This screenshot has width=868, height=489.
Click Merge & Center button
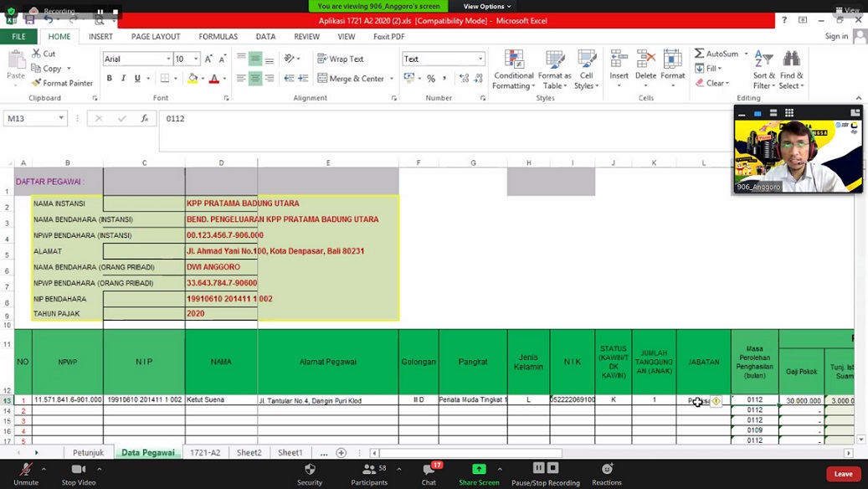(x=350, y=79)
